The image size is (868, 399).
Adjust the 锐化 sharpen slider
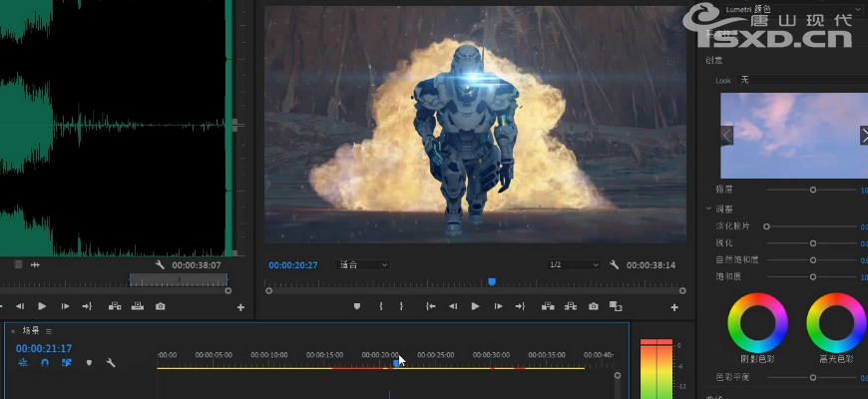tap(813, 243)
